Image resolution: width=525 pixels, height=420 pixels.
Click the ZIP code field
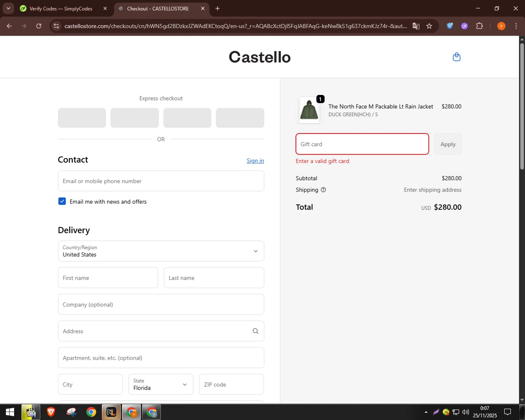(231, 384)
